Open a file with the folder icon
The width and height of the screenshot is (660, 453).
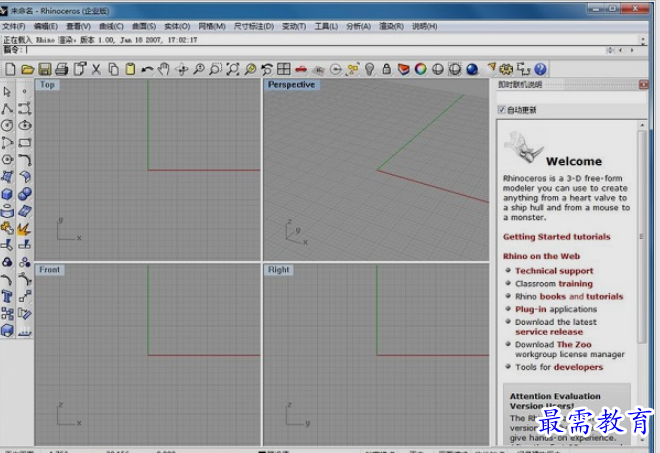pyautogui.click(x=28, y=69)
